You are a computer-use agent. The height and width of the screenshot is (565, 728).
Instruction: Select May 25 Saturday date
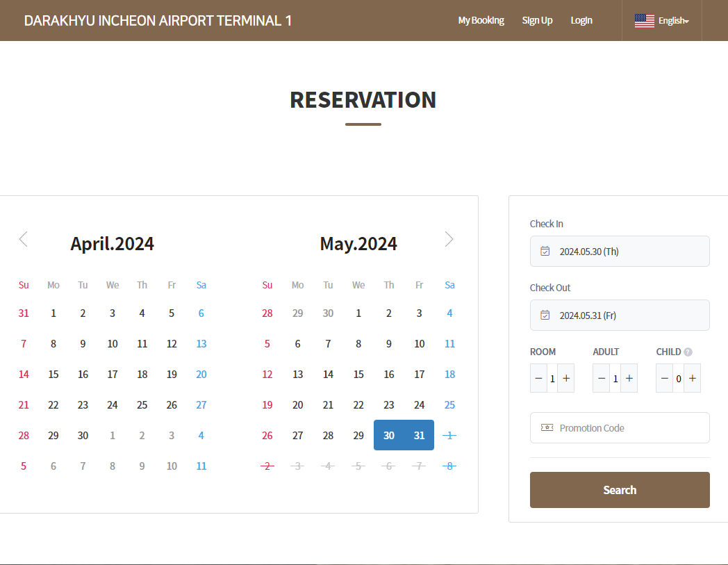[449, 405]
